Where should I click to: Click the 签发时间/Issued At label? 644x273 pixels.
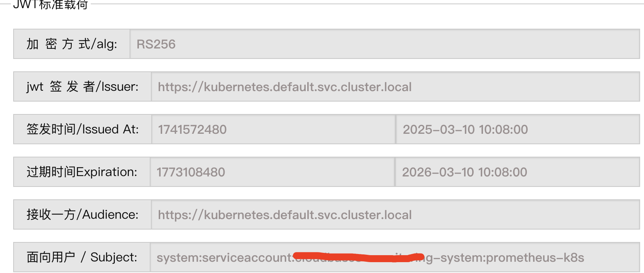point(82,129)
